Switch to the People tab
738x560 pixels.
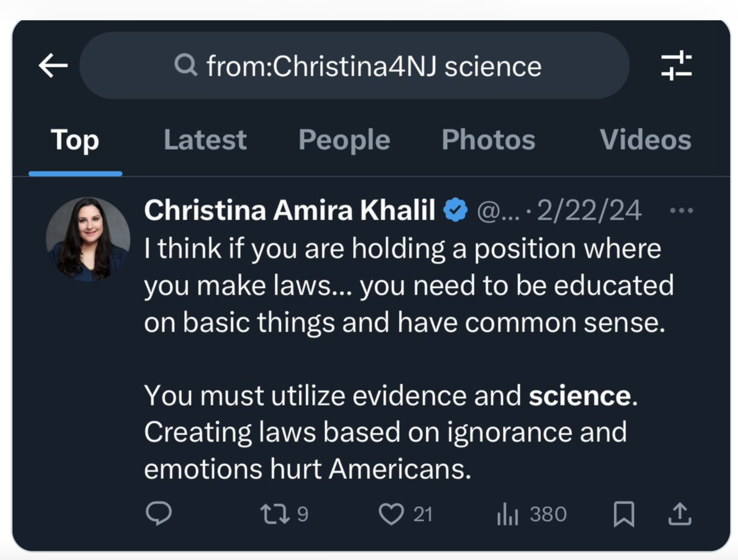(344, 141)
